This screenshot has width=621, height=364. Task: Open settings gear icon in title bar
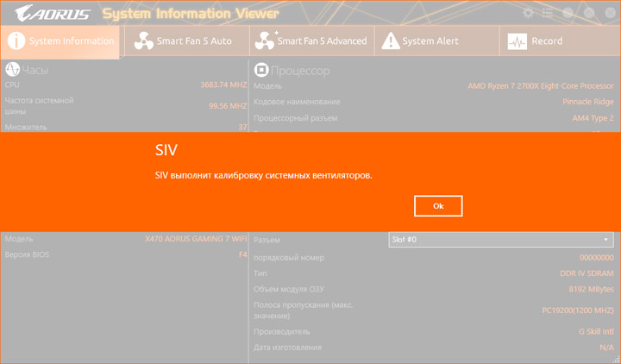528,13
